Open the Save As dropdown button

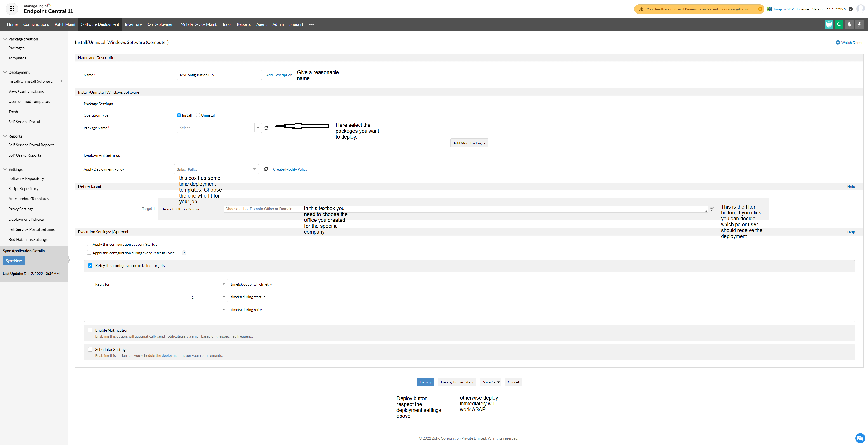491,382
